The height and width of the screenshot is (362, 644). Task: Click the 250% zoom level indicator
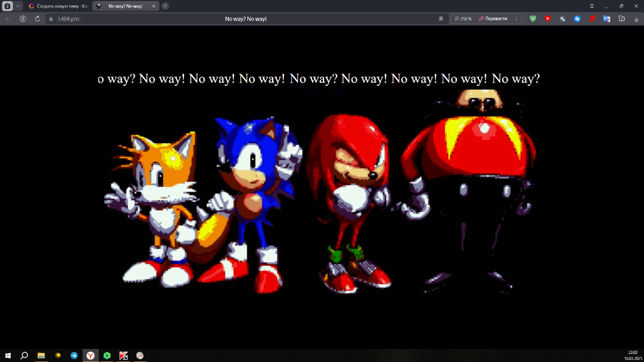463,19
